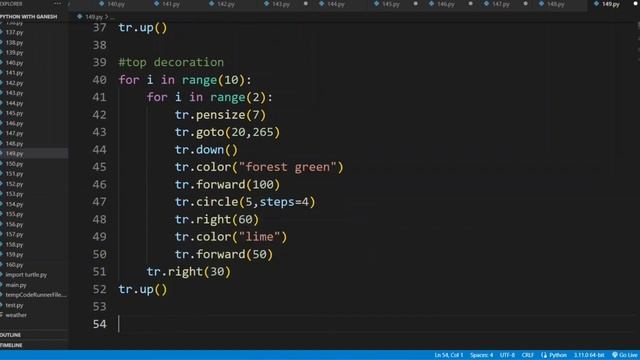Click 'tr.circle(5,steps=4)' code
Screen dimensions: 640x360
click(x=245, y=202)
